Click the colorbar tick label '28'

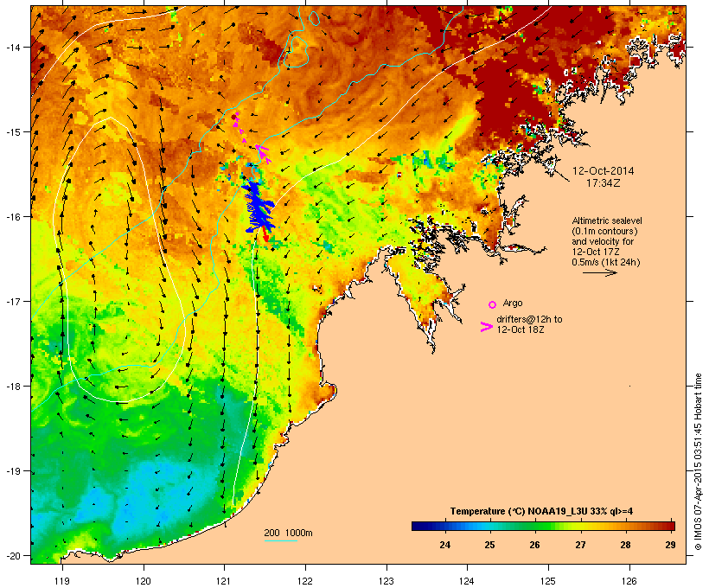click(x=625, y=545)
